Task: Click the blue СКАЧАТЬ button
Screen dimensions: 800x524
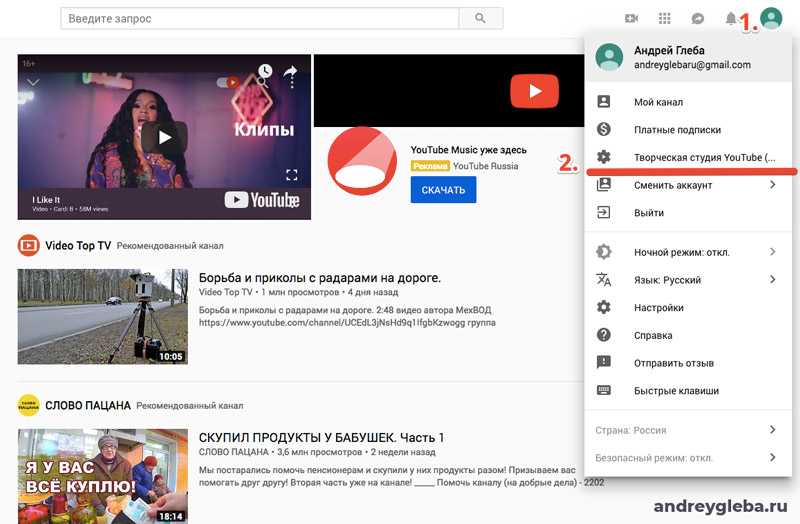Action: coord(443,190)
